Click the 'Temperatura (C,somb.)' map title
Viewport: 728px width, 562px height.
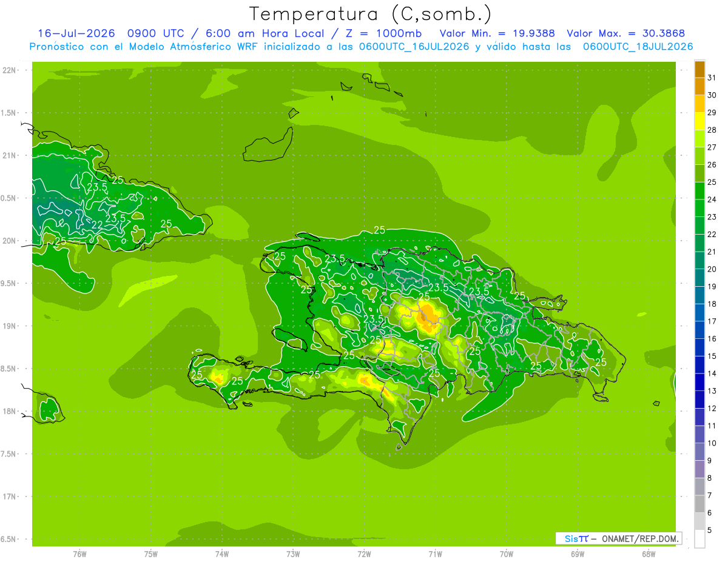[371, 14]
